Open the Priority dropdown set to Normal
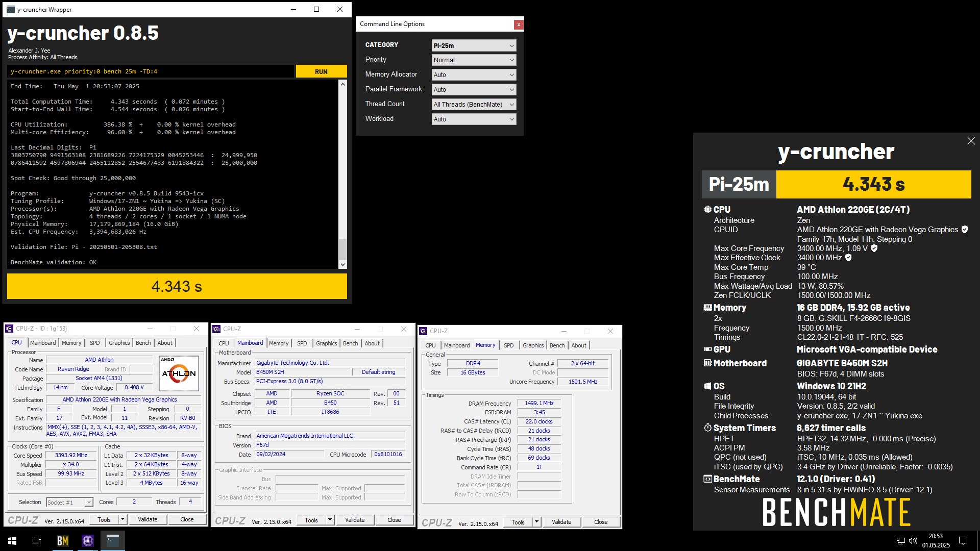The width and height of the screenshot is (980, 551). point(474,60)
